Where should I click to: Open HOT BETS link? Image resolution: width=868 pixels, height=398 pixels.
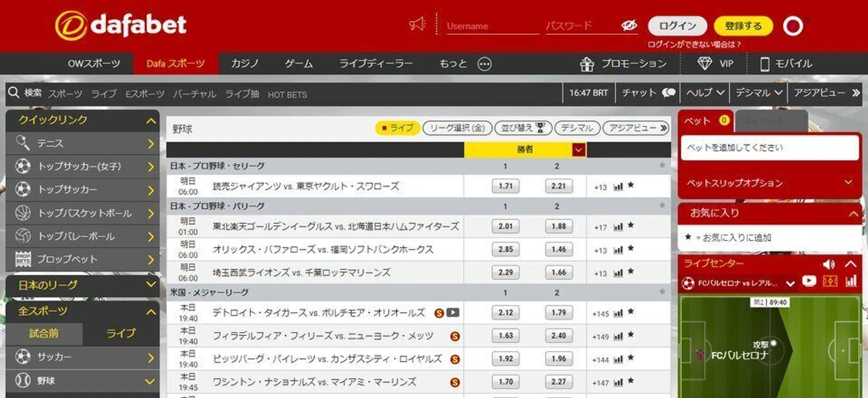[x=287, y=95]
